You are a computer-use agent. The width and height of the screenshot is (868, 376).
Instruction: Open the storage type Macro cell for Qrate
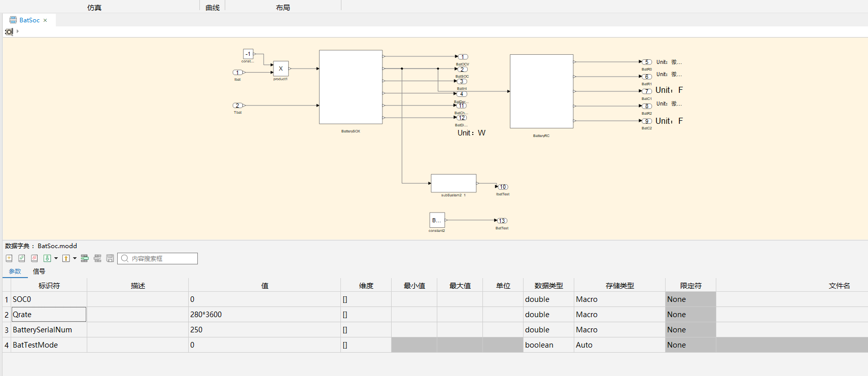(620, 315)
